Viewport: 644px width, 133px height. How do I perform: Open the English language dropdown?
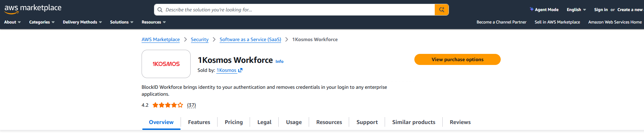[576, 10]
